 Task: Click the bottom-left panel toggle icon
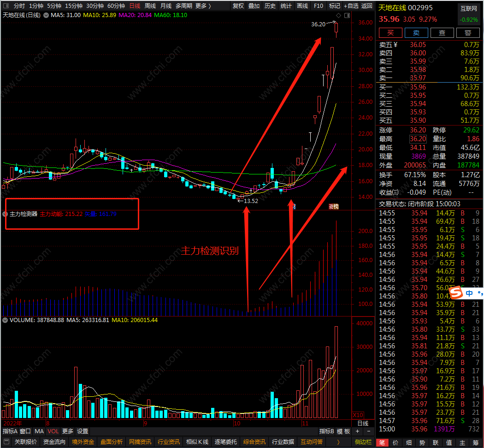coord(6,442)
